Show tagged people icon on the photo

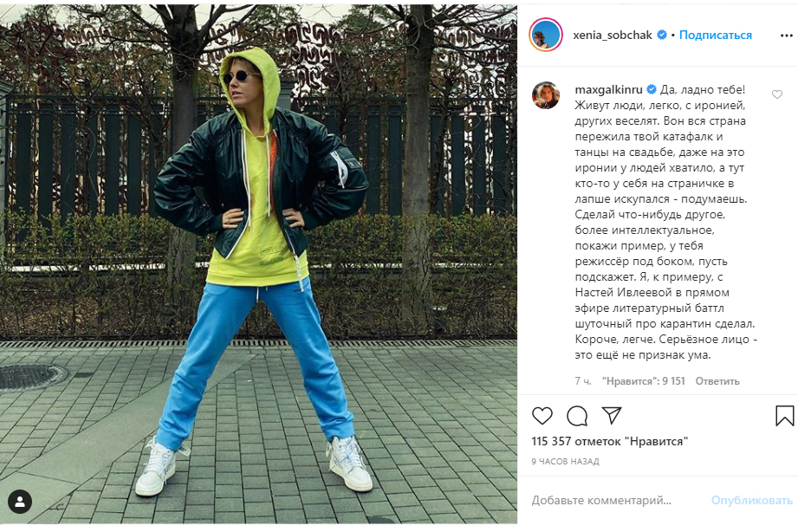click(20, 502)
